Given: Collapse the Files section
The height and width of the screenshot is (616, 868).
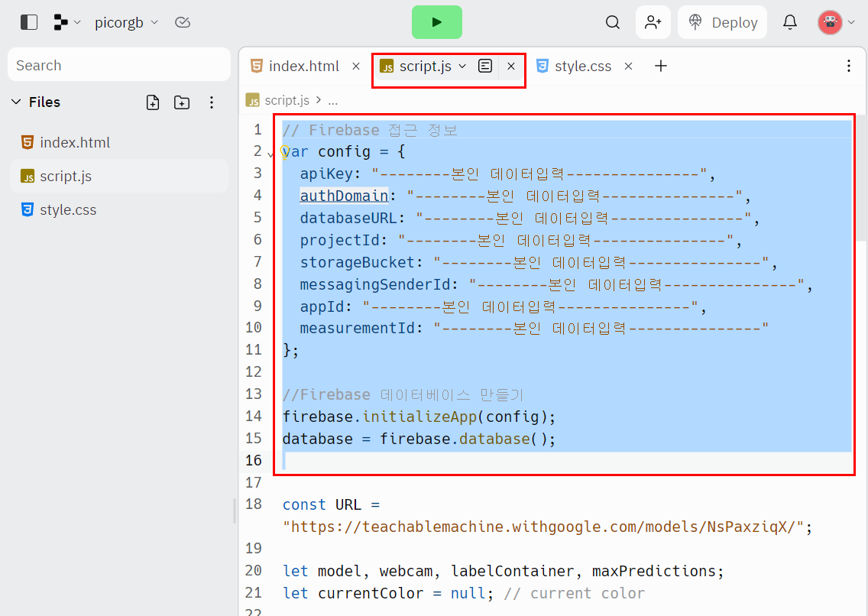Looking at the screenshot, I should pos(17,102).
